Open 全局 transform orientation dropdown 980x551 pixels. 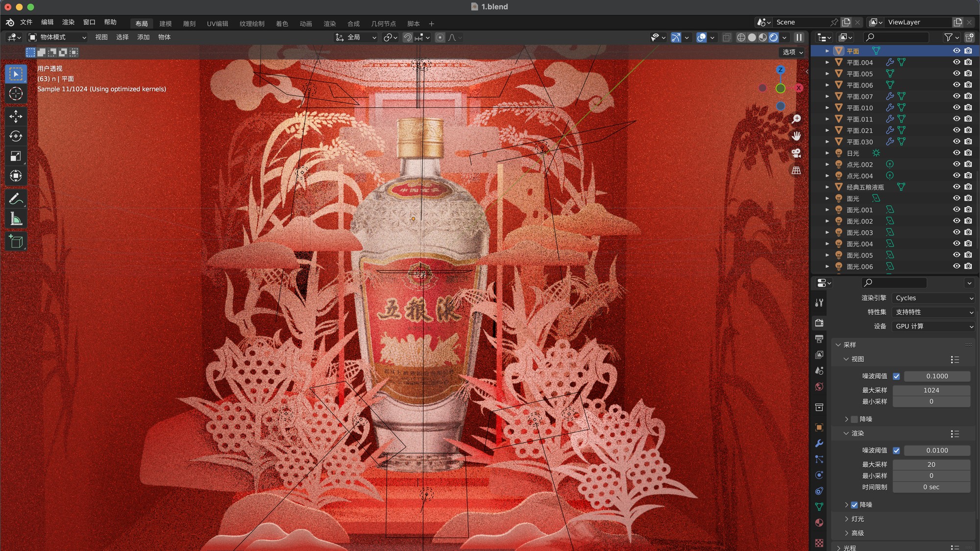tap(356, 37)
